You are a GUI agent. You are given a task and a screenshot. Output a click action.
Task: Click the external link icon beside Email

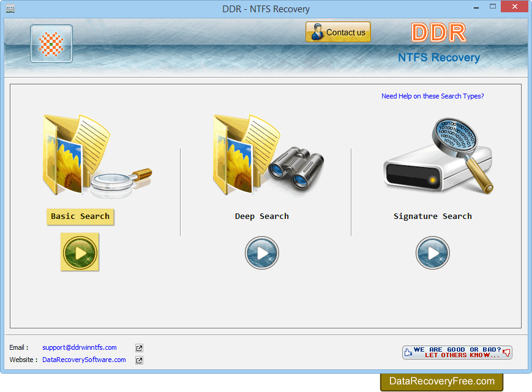point(139,348)
